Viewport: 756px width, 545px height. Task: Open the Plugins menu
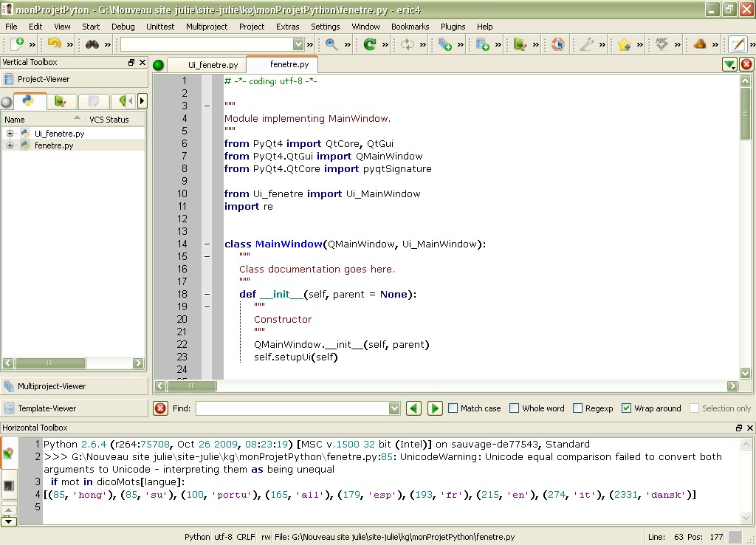(x=453, y=27)
